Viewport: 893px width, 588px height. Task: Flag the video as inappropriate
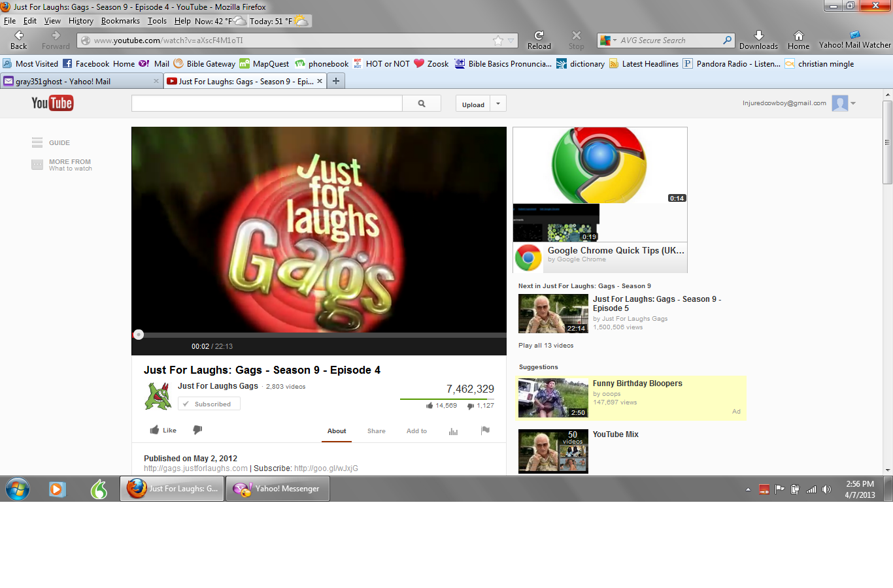tap(485, 430)
